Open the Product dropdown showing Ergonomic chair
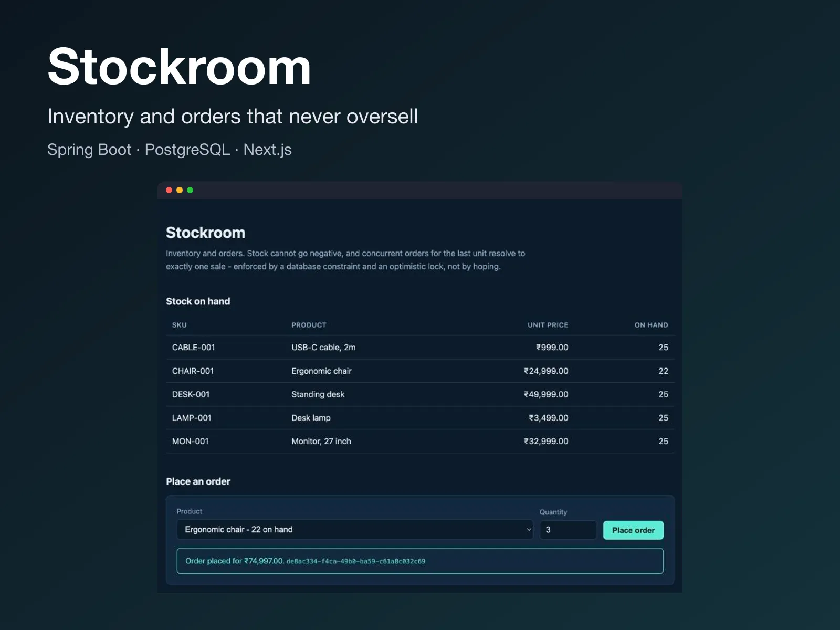Image resolution: width=840 pixels, height=630 pixels. click(x=355, y=530)
